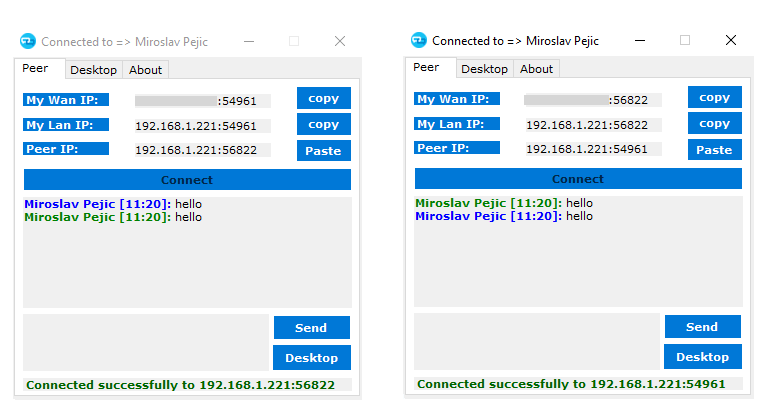Image resolution: width=779 pixels, height=412 pixels.
Task: Click the app icon in right window's title bar
Action: click(x=419, y=41)
